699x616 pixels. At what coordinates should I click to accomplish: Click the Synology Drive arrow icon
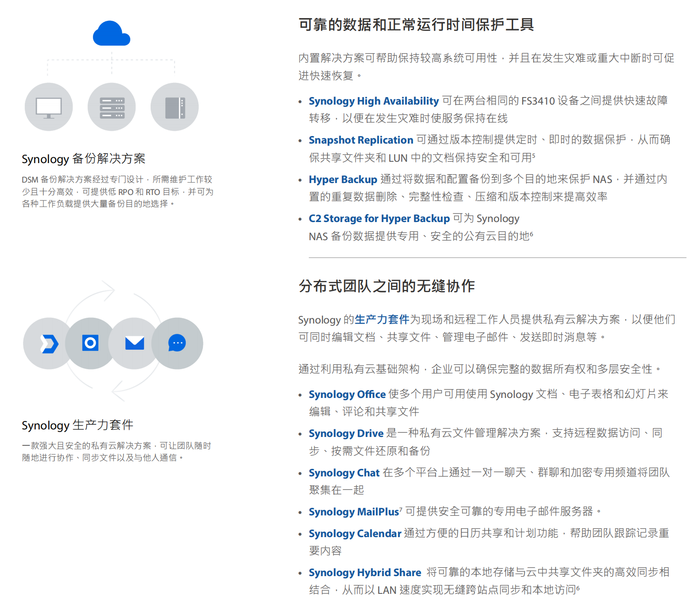(49, 343)
